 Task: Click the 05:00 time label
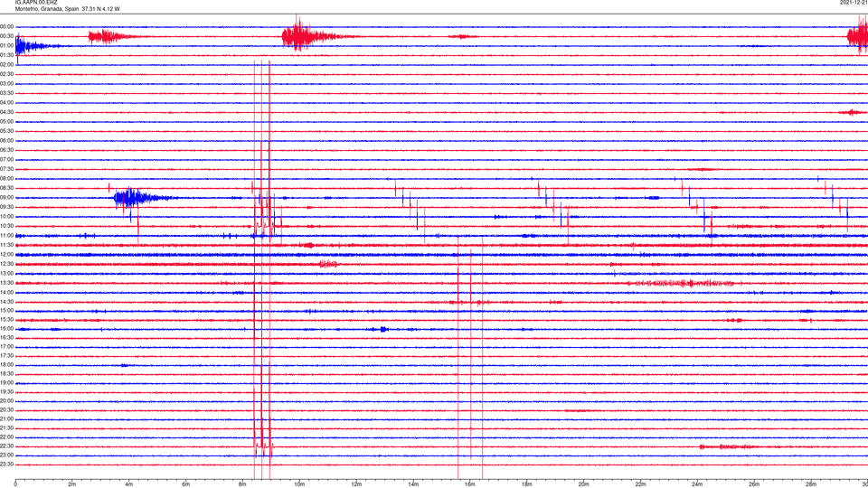6,121
